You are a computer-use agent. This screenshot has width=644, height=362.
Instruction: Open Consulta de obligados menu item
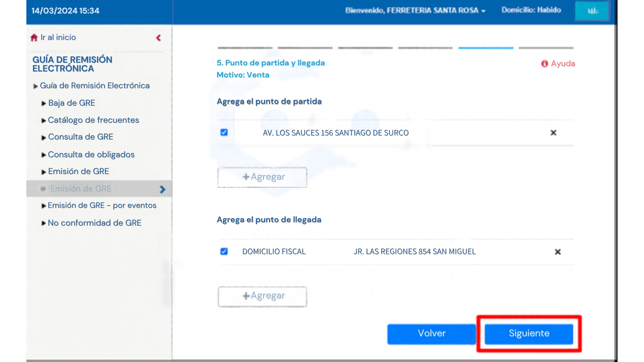point(91,155)
